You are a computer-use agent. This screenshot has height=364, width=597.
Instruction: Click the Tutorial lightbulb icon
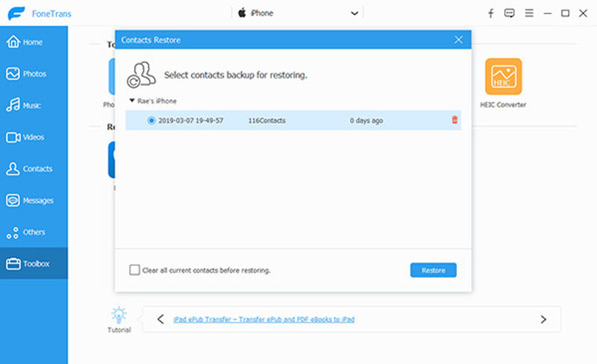coord(119,316)
